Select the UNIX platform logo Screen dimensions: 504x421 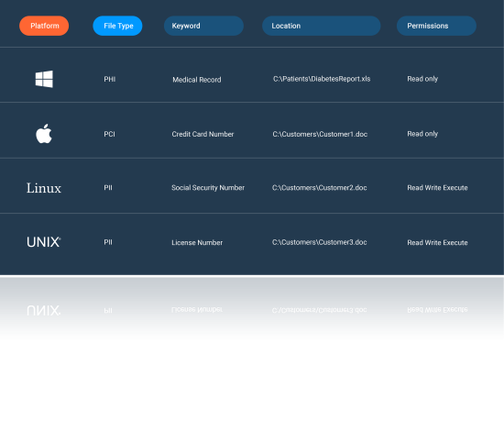(x=44, y=242)
